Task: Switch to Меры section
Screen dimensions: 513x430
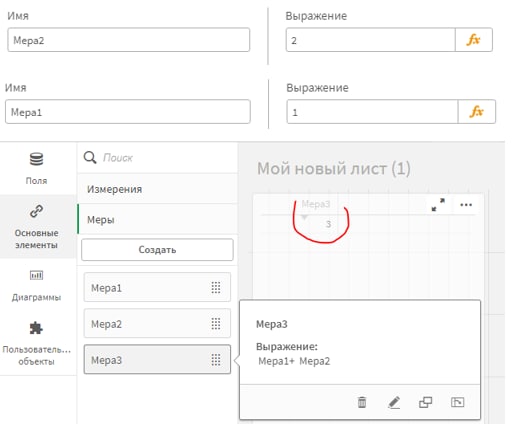Action: (157, 219)
